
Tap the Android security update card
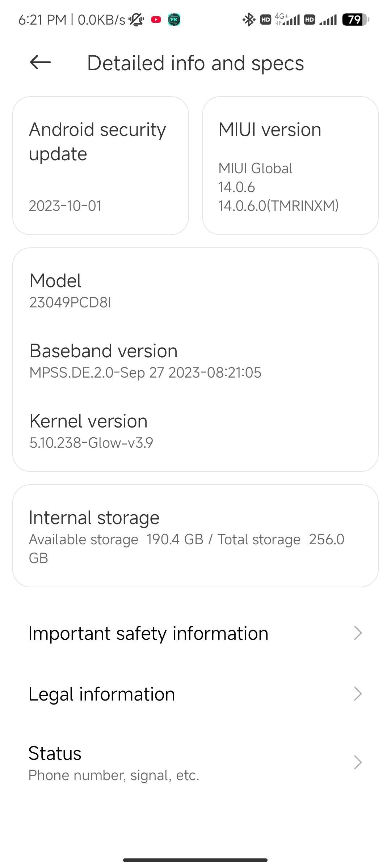pos(101,166)
